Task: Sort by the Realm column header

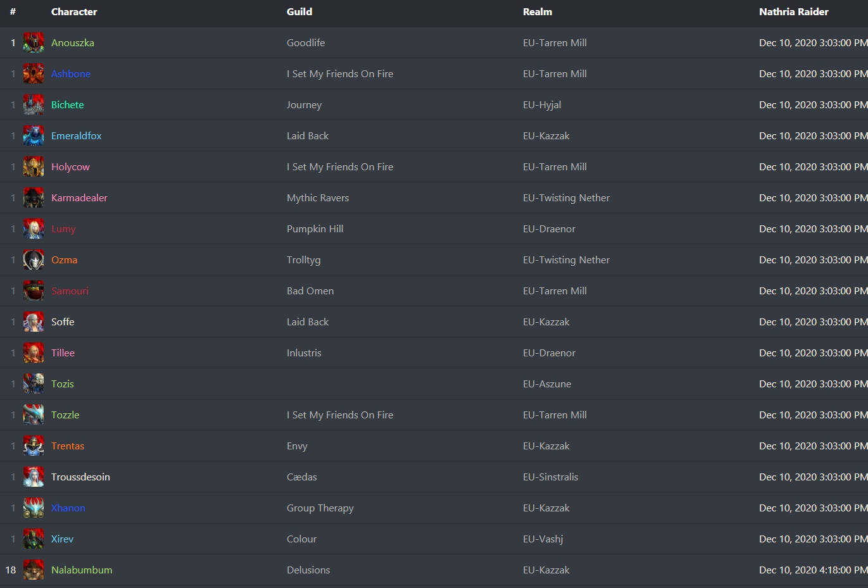Action: click(x=538, y=11)
